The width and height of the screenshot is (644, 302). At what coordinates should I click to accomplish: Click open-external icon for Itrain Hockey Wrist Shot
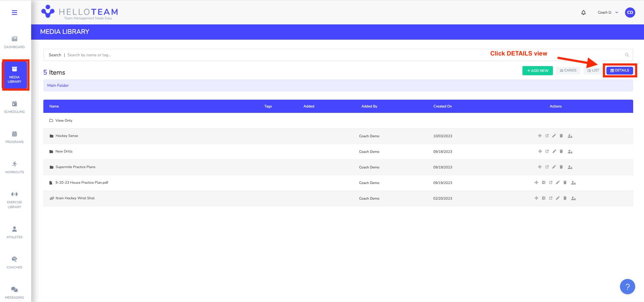tap(551, 198)
